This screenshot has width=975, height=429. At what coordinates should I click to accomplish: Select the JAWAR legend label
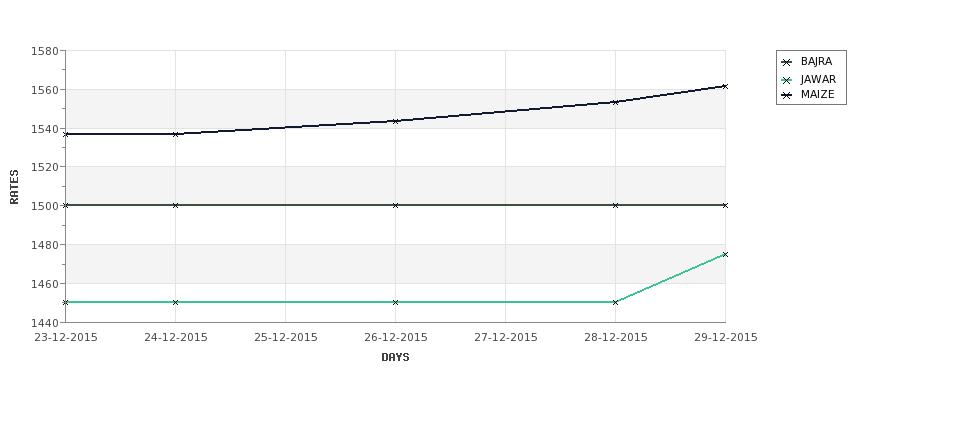pyautogui.click(x=818, y=80)
